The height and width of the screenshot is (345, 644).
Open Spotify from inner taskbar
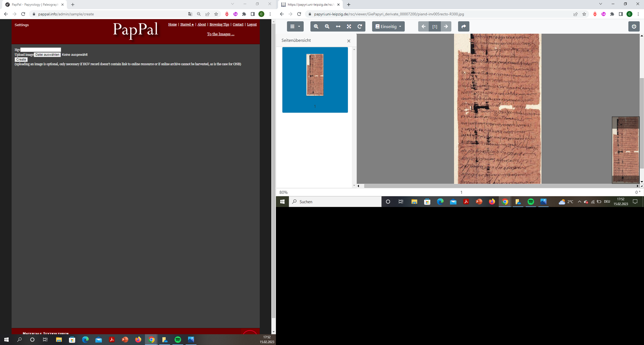(x=531, y=202)
